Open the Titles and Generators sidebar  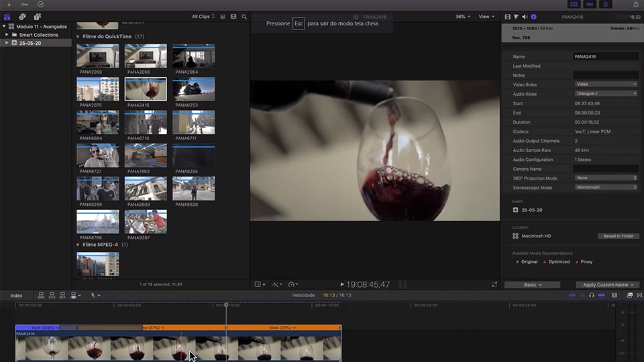(37, 17)
